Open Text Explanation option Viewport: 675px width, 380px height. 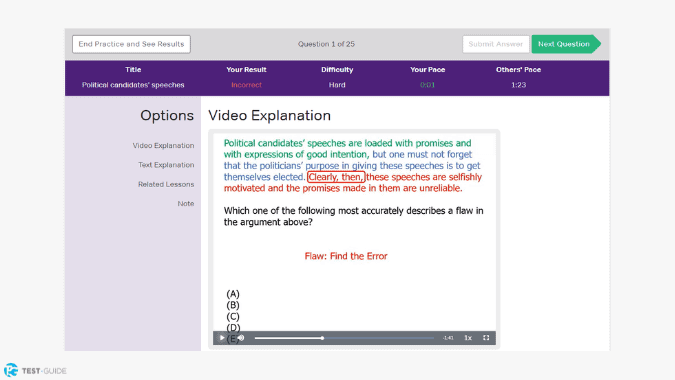166,165
